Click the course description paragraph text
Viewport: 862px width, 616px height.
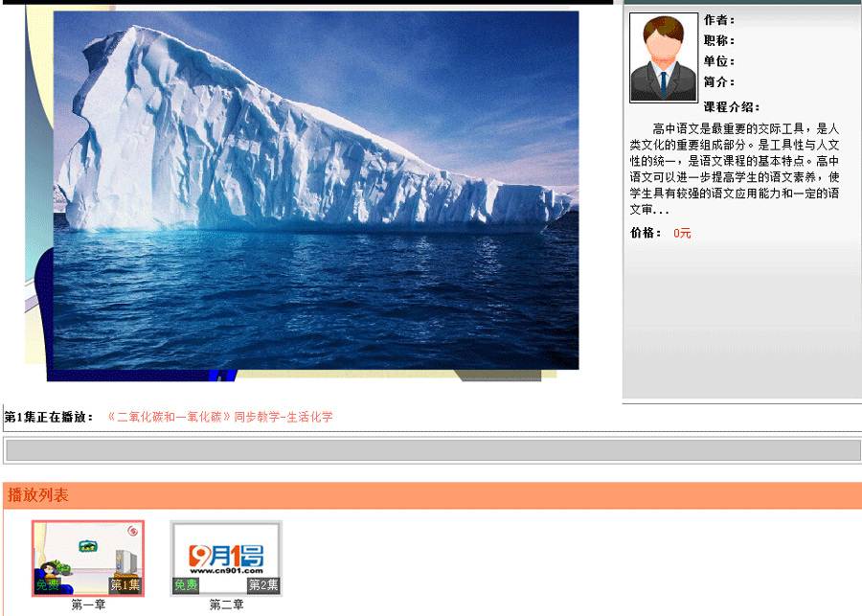point(735,169)
